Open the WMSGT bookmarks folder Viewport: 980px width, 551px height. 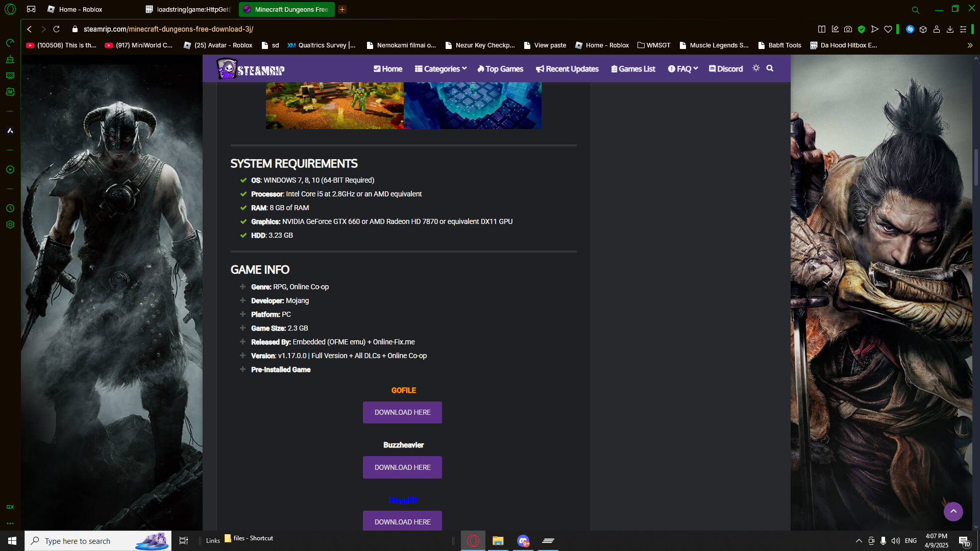tap(654, 45)
